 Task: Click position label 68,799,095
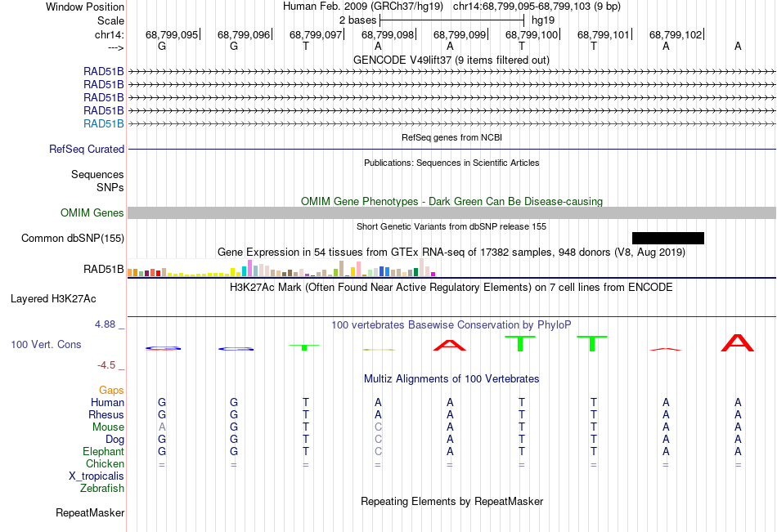pyautogui.click(x=172, y=34)
